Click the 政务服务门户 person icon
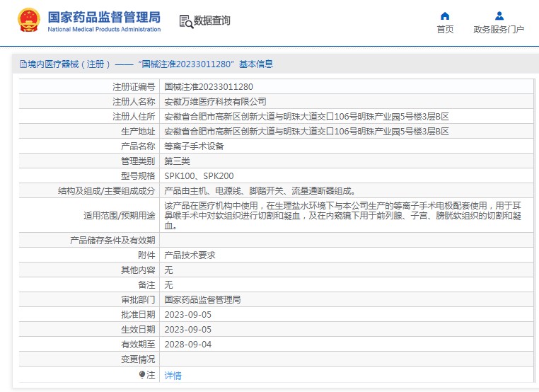Image resolution: width=539 pixels, height=392 pixels. 499,16
